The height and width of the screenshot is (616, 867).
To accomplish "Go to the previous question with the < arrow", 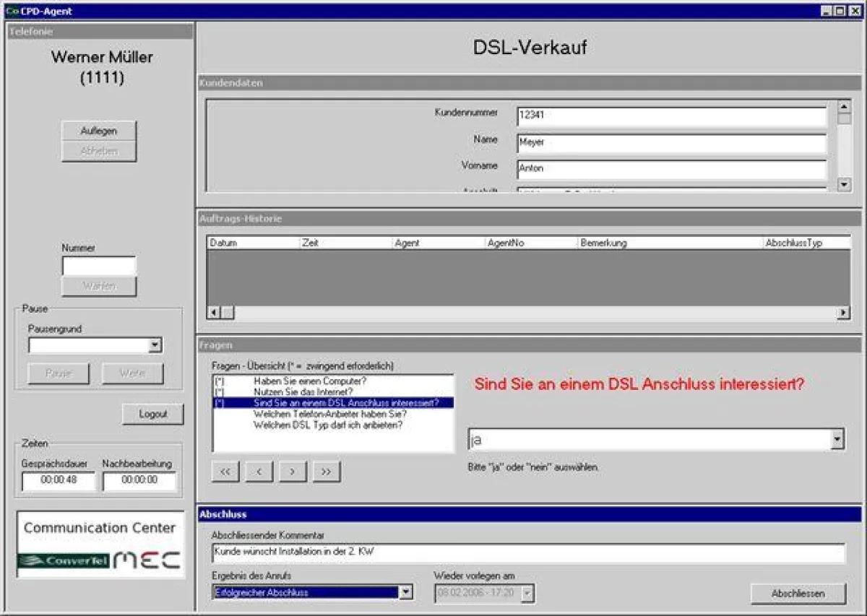I will coord(259,472).
